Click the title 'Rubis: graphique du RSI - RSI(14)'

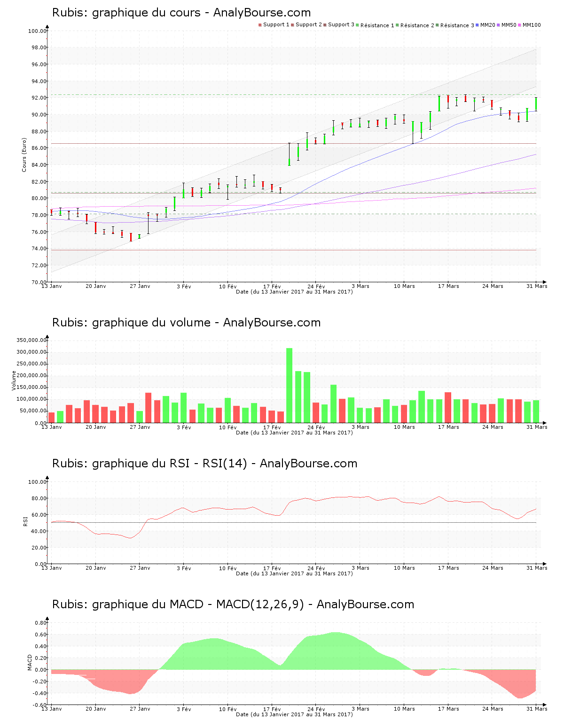pyautogui.click(x=149, y=464)
